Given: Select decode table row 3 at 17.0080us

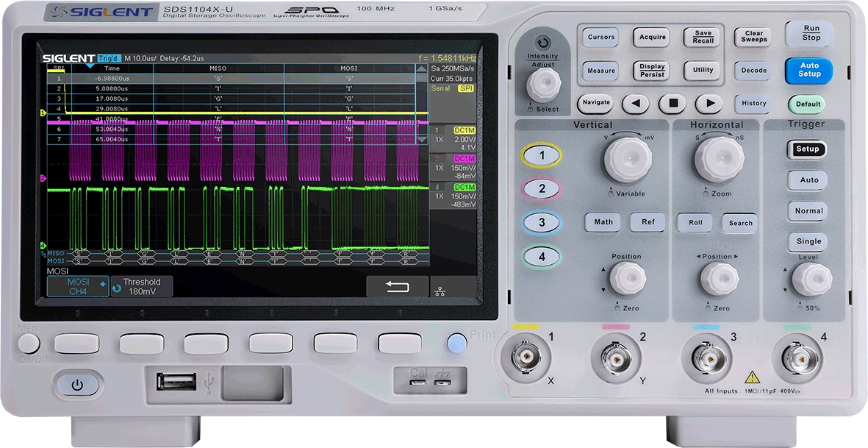Looking at the screenshot, I should coord(230,99).
